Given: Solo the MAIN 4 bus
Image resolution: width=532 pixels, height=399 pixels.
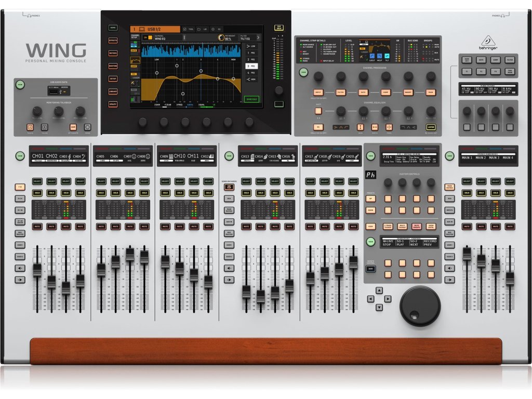Looking at the screenshot, I should coord(510,193).
